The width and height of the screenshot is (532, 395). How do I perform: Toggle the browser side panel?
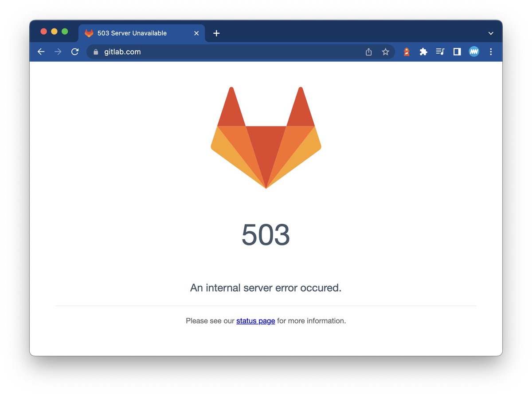click(457, 52)
